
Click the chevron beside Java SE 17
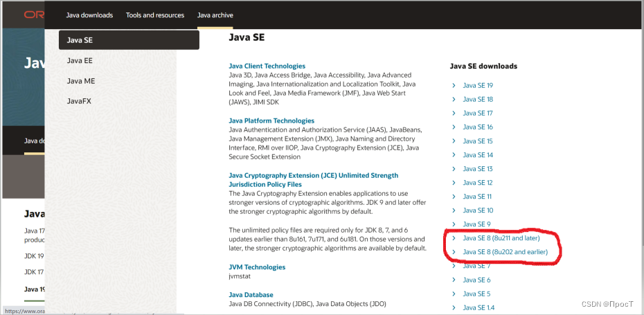coord(454,114)
